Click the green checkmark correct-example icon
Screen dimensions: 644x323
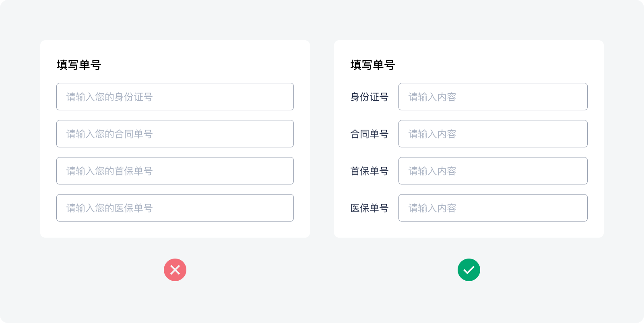[x=469, y=270]
